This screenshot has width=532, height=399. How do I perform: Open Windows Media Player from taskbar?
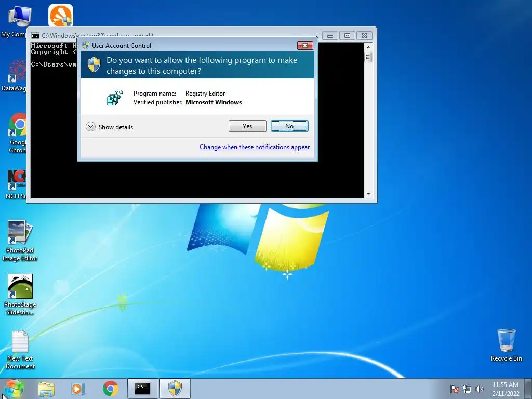(78, 389)
